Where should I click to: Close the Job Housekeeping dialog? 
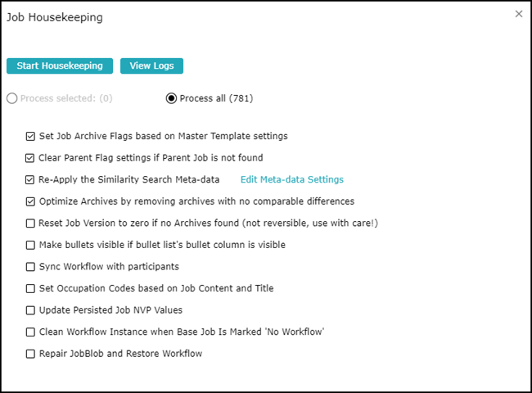[518, 14]
